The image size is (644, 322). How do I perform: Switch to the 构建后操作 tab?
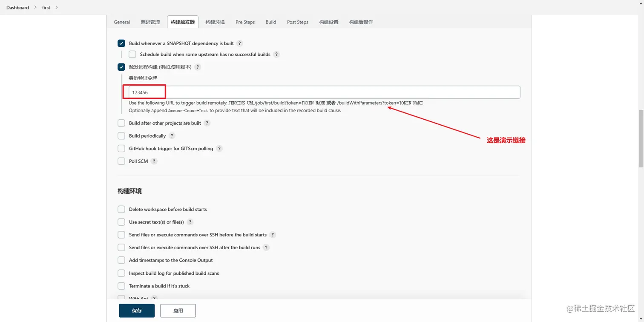click(361, 22)
